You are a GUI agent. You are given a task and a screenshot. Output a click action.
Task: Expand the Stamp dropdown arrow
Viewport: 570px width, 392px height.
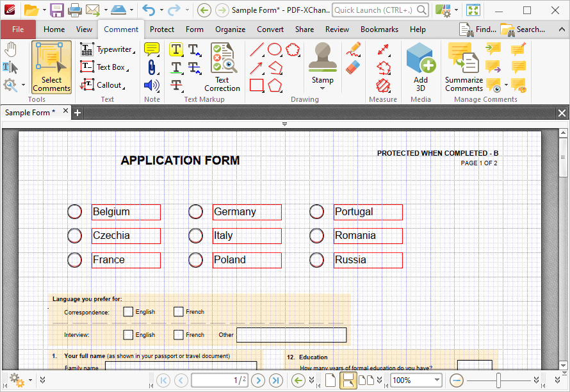(322, 88)
